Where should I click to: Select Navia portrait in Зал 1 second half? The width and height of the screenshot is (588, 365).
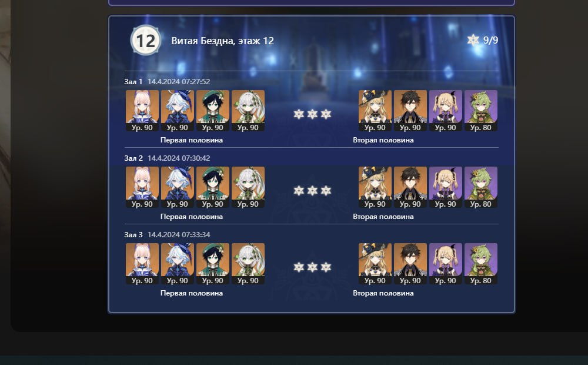[375, 111]
